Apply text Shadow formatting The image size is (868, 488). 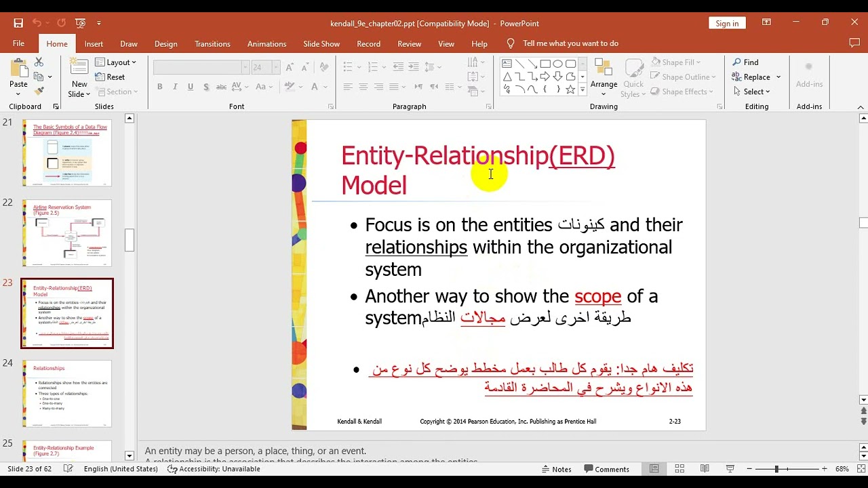(205, 87)
